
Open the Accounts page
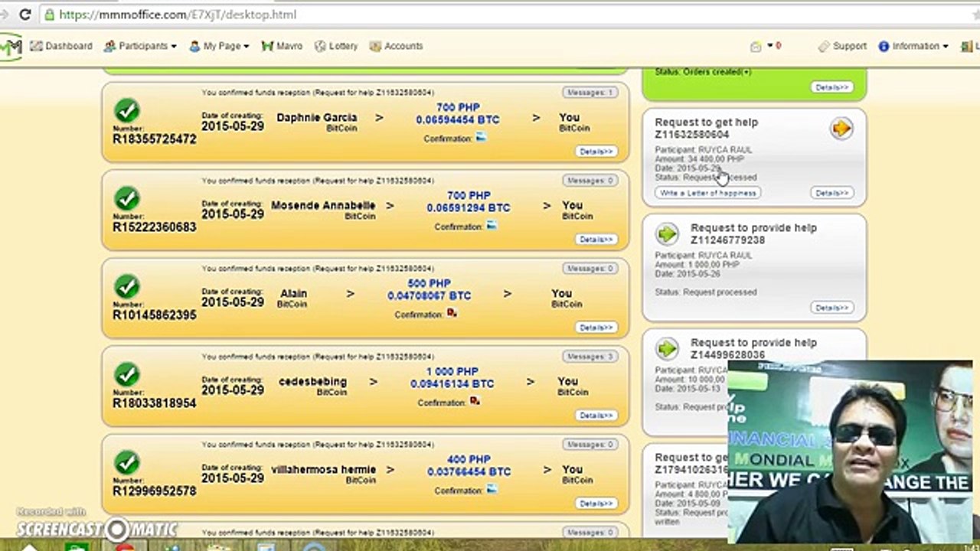(x=396, y=46)
